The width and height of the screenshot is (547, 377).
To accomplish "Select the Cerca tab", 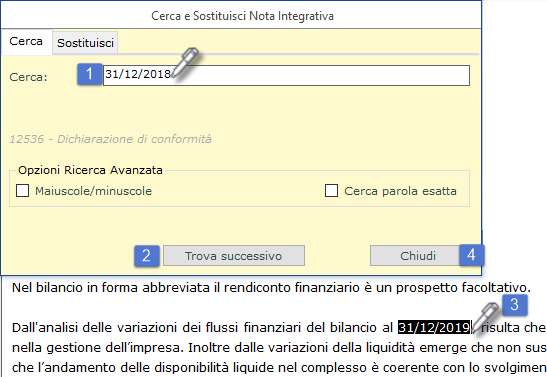I will pyautogui.click(x=26, y=42).
